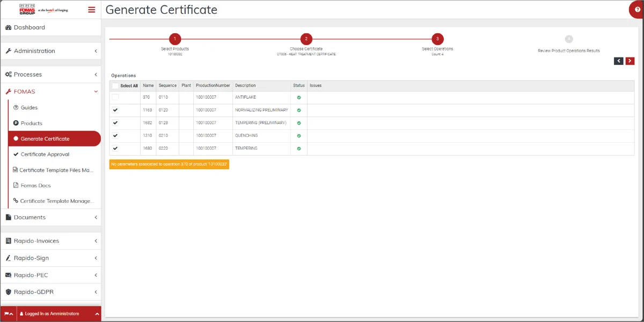644x322 pixels.
Task: Open the Products menu item
Action: point(54,123)
